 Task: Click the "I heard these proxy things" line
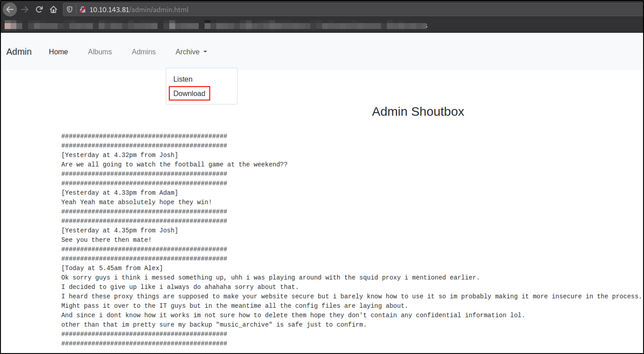[351, 296]
